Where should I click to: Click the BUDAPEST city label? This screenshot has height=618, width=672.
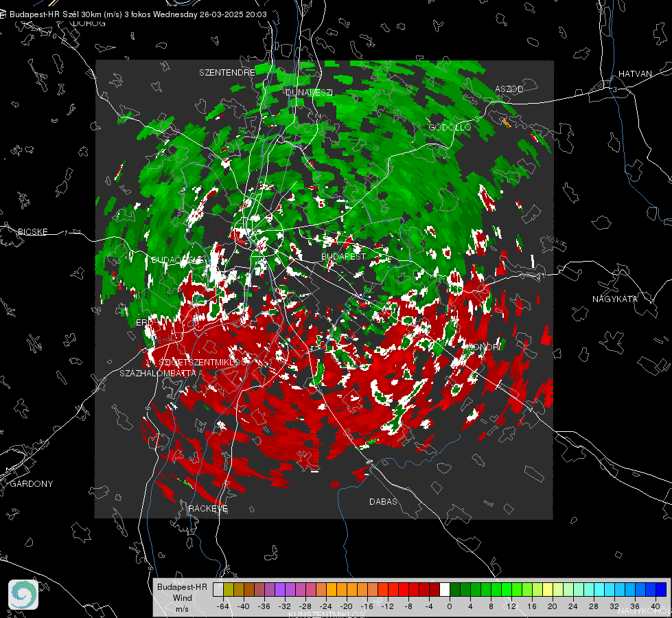point(343,256)
